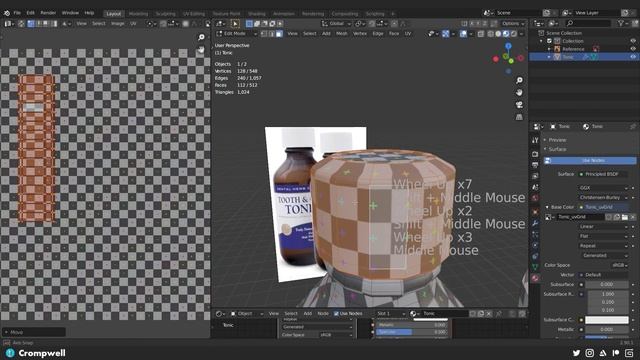Screen dimensions: 640x360
Task: Toggle the overlays button in the 3D viewport header
Action: tap(463, 34)
